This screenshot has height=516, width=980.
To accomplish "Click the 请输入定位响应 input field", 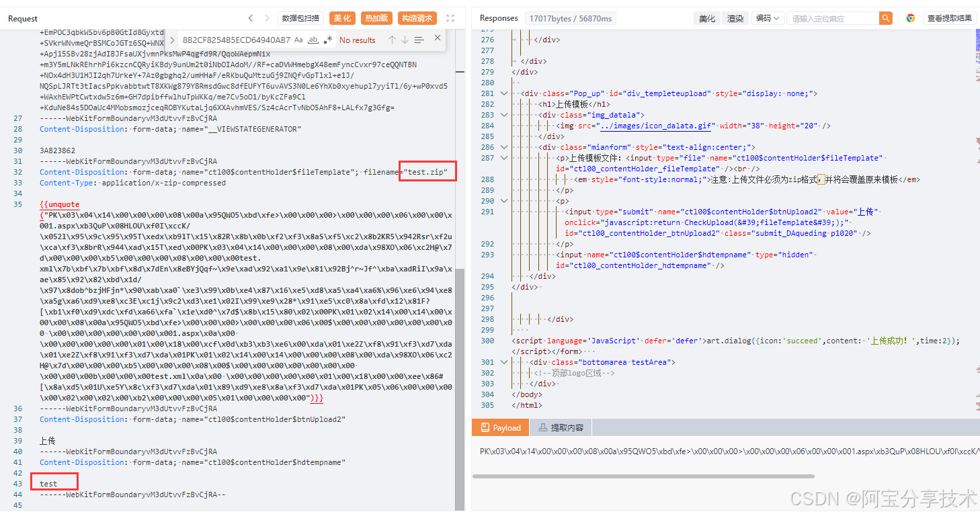I will 833,18.
